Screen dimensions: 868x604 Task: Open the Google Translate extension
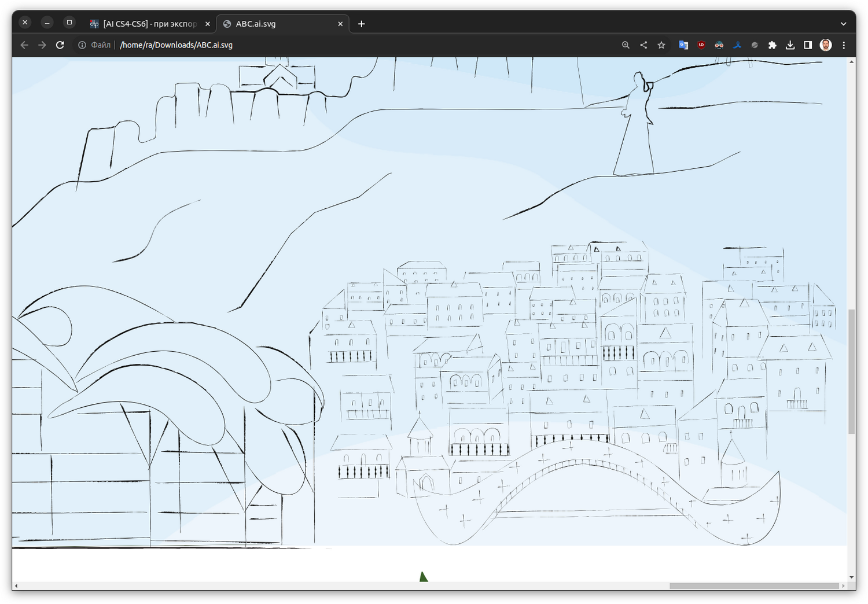point(683,45)
